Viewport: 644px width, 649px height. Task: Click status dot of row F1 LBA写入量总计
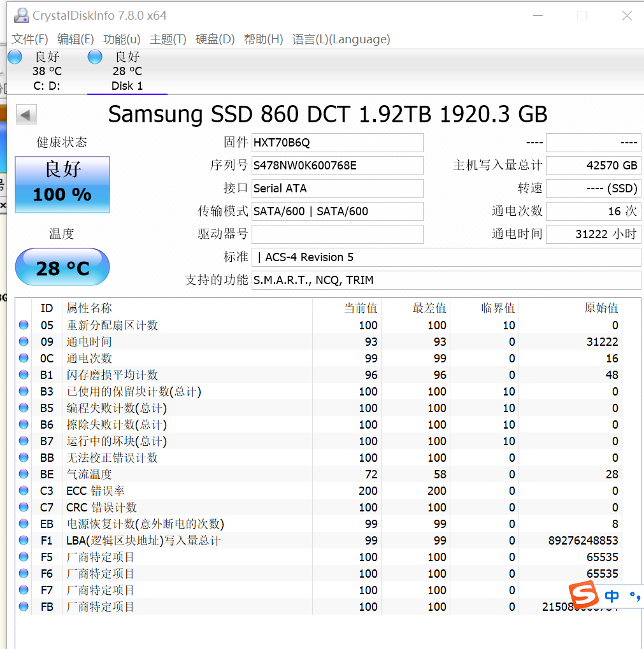pos(24,540)
